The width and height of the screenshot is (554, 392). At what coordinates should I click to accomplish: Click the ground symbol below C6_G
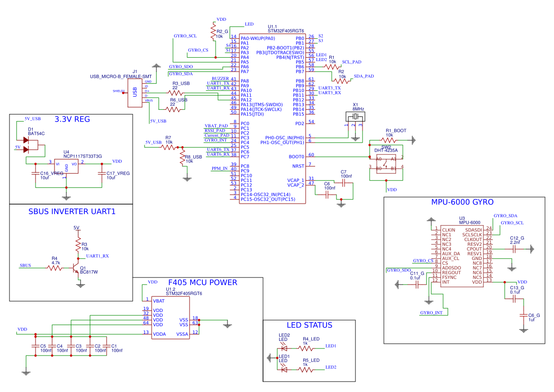pyautogui.click(x=523, y=330)
